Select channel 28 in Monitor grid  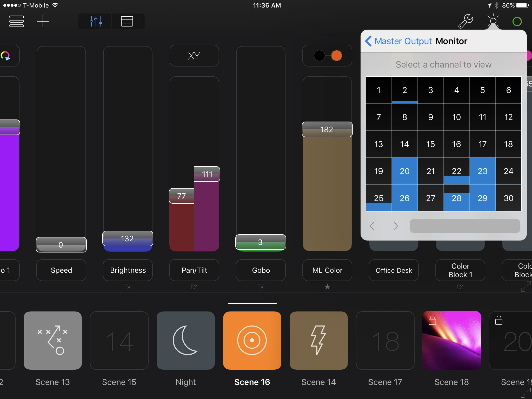pos(457,198)
